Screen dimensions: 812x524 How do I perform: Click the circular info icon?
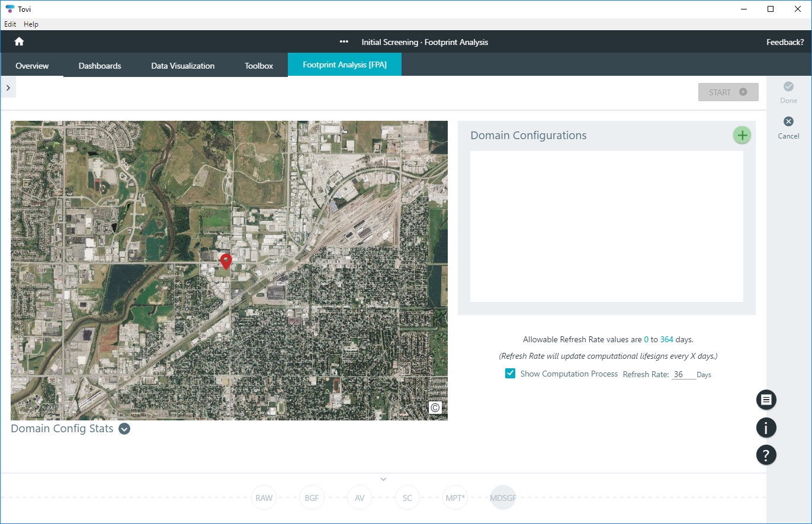click(x=766, y=427)
